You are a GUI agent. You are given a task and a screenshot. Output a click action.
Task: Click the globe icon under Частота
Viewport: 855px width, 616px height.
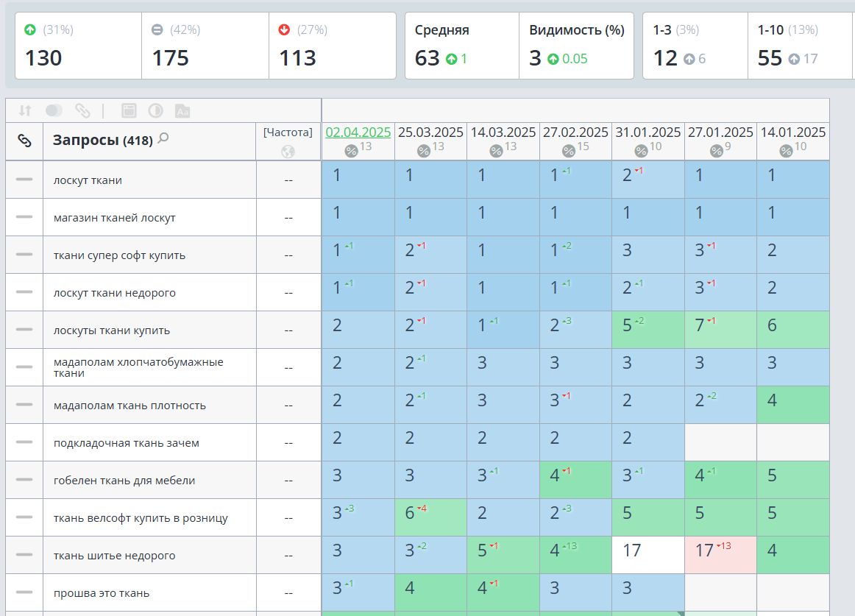coord(288,151)
